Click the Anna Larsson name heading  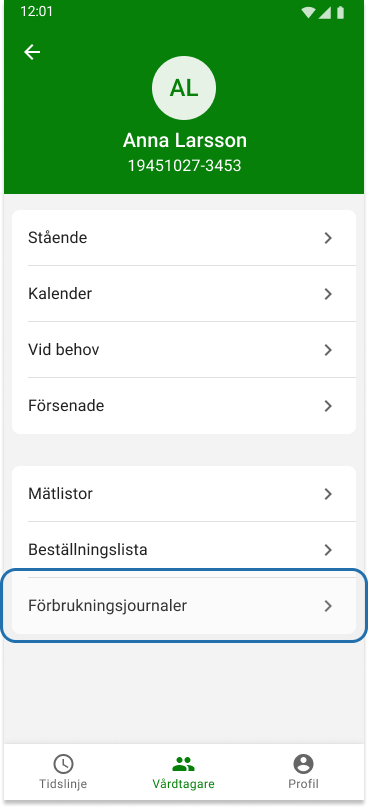(x=185, y=141)
